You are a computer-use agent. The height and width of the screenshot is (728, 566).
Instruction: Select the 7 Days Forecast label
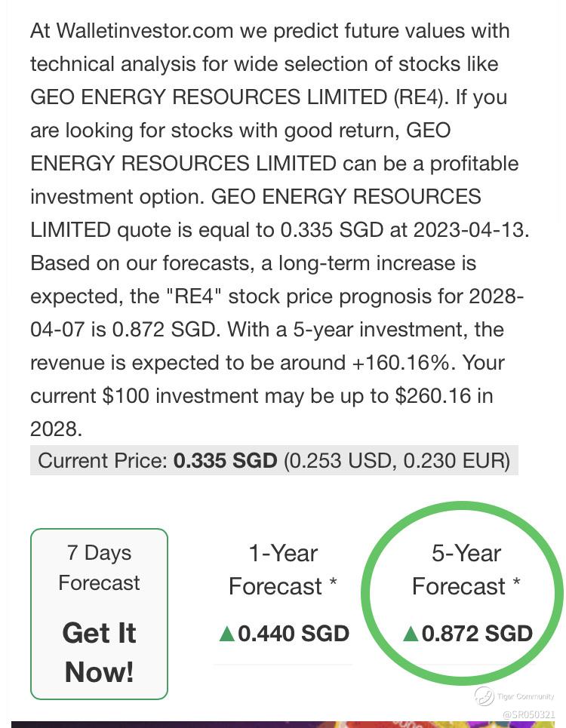click(x=99, y=567)
